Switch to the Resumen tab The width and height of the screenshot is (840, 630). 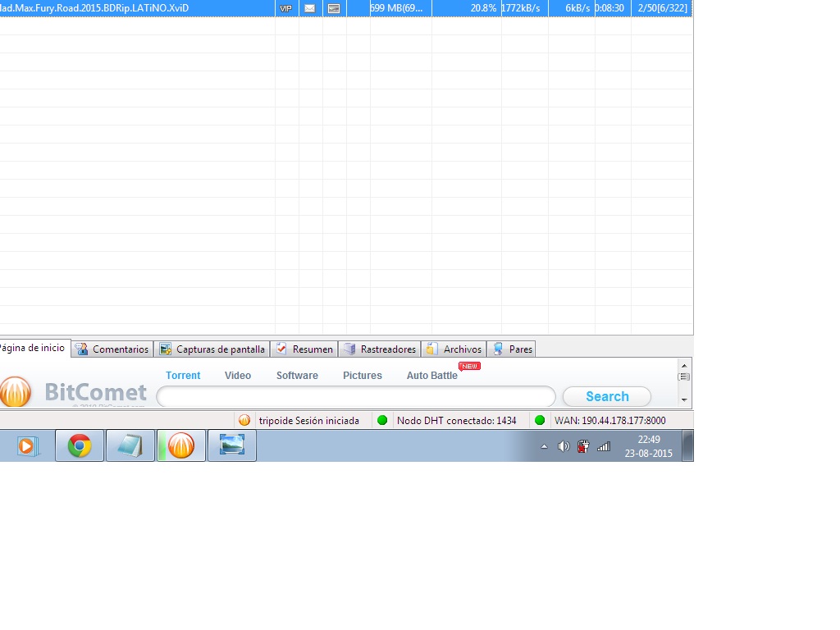coord(304,349)
